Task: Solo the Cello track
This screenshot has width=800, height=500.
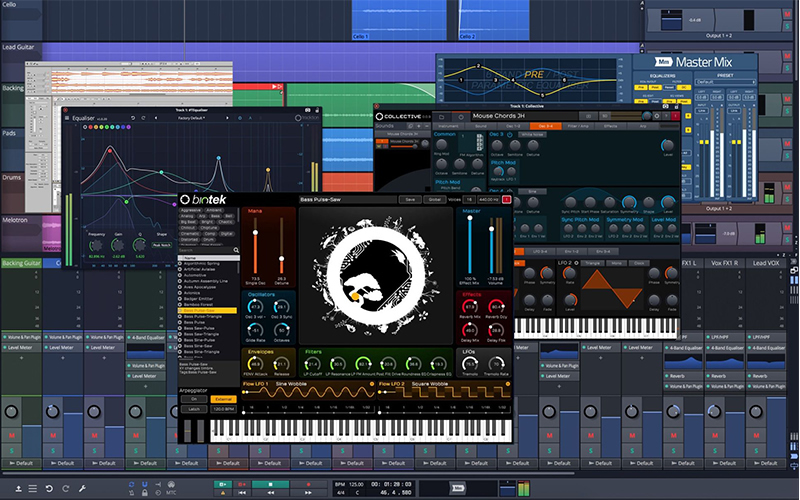Action: tap(787, 27)
